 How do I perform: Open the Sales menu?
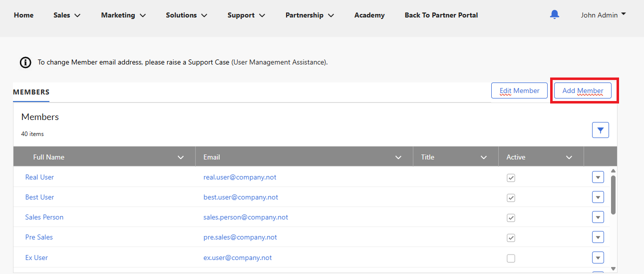pos(67,15)
